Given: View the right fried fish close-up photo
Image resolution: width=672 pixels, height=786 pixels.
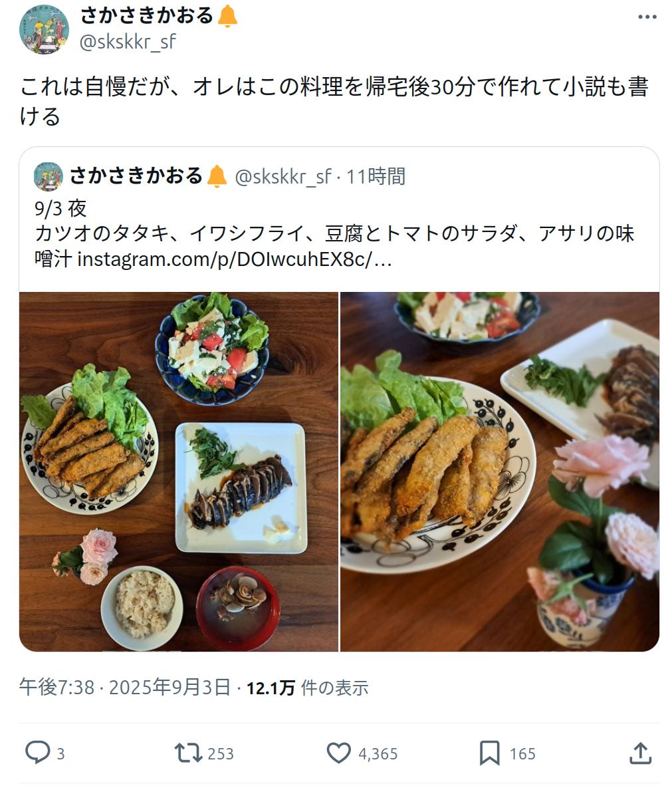Looking at the screenshot, I should pos(500,471).
